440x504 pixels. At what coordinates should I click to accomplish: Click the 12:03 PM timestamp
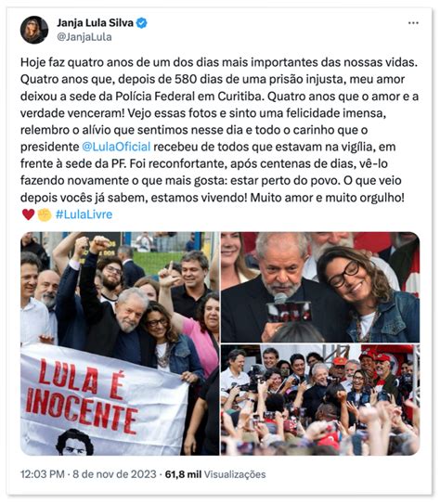coord(43,474)
